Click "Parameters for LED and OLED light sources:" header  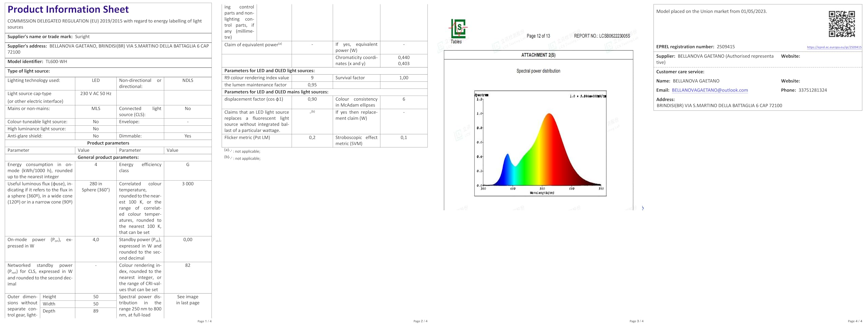[x=270, y=71]
